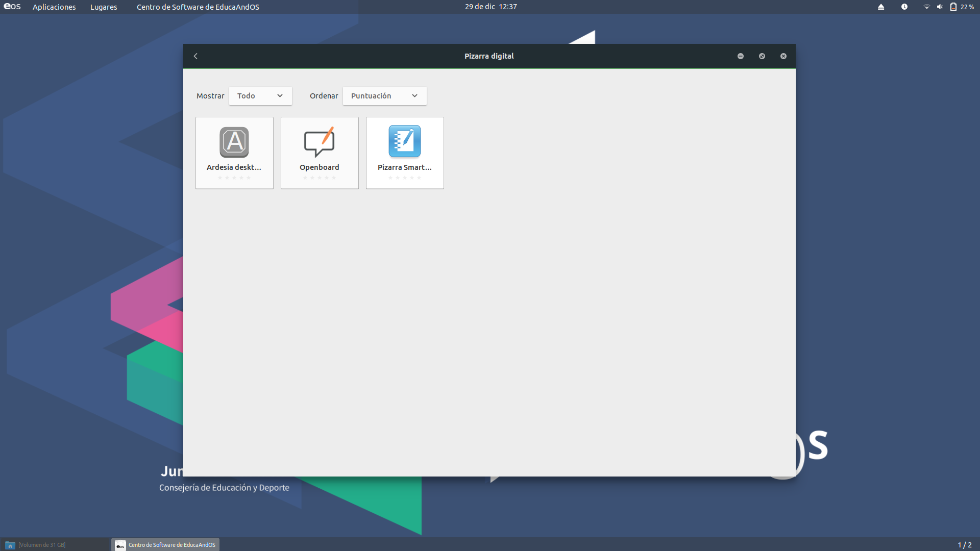The image size is (980, 551).
Task: Select Centro de Software taskbar button
Action: [x=166, y=545]
